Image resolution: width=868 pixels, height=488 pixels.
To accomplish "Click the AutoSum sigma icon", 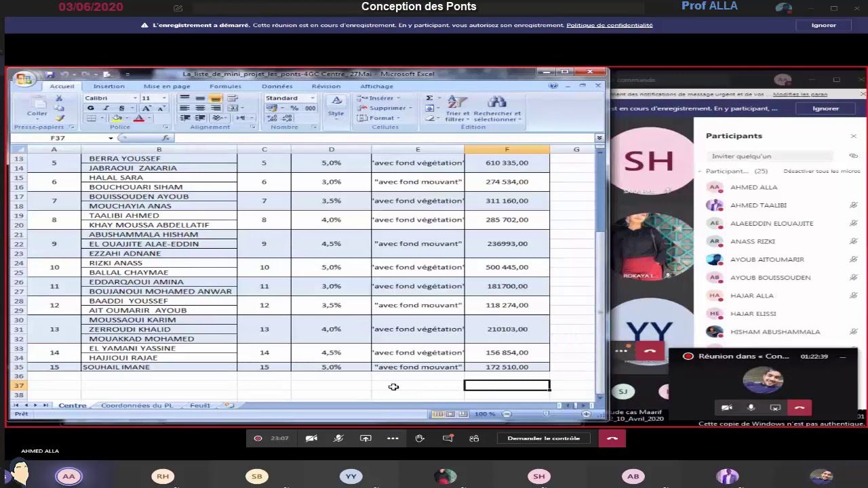I will coord(429,98).
